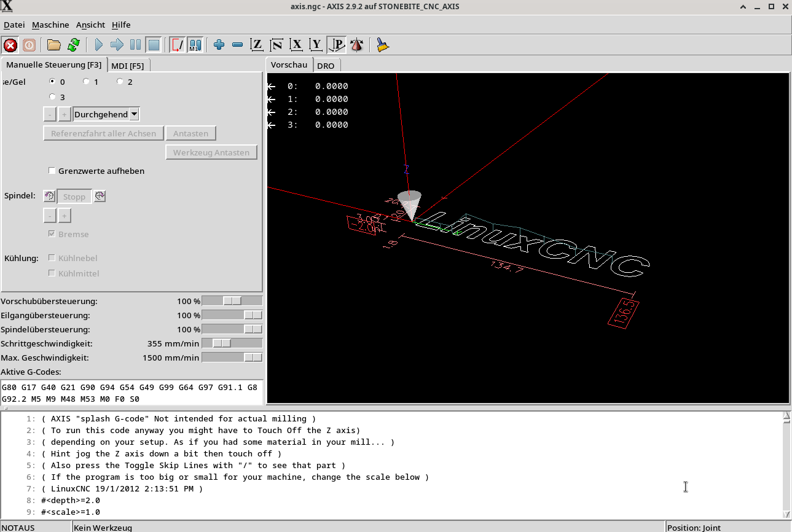The image size is (792, 532).
Task: Decrease spindle speed minus button
Action: click(50, 216)
